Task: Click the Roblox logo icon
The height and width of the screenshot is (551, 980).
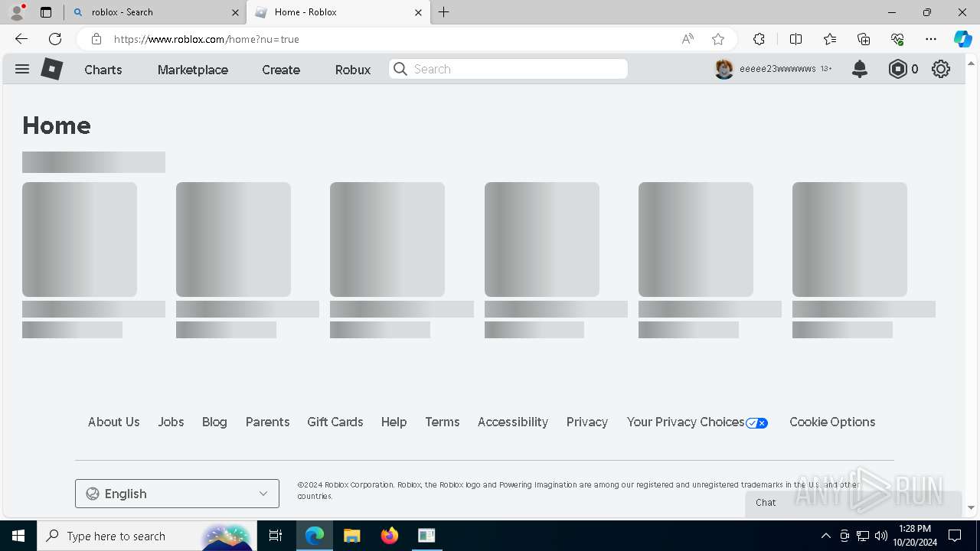Action: pyautogui.click(x=51, y=69)
